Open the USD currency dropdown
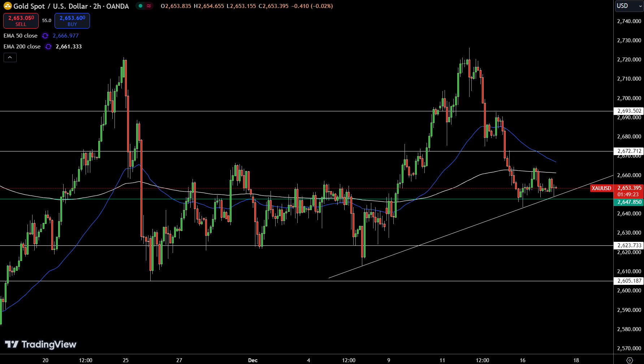 [629, 6]
